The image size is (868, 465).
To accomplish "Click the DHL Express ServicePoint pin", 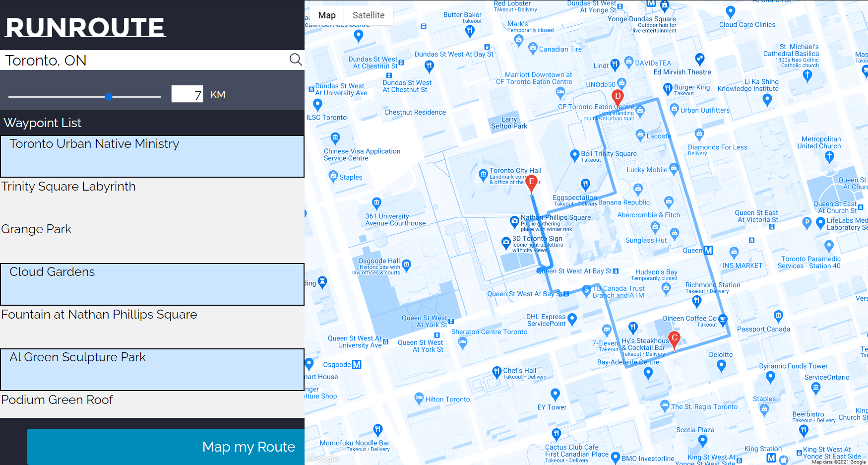I will click(x=572, y=319).
